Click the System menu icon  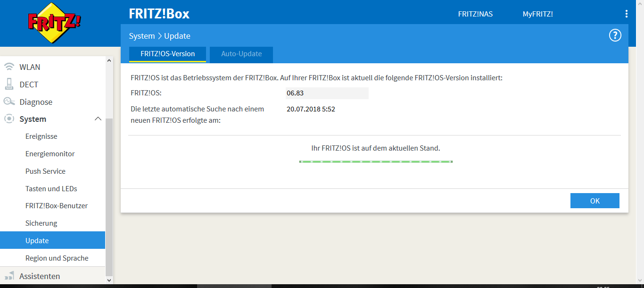click(x=9, y=119)
